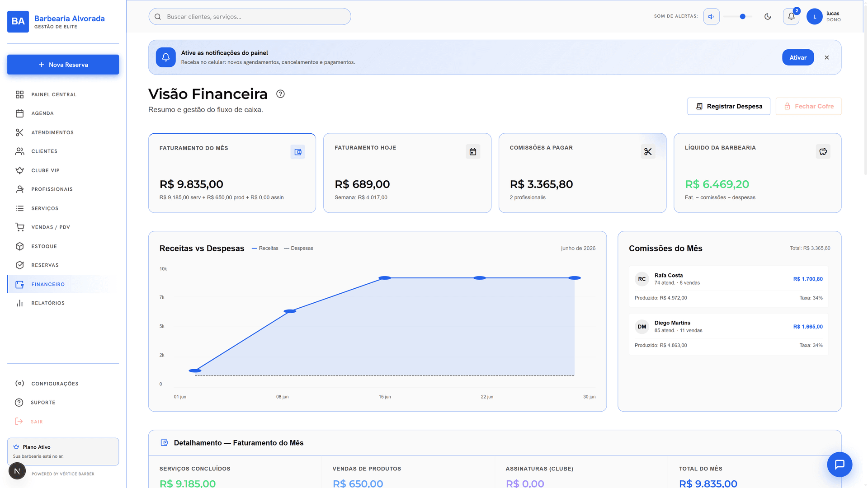868x488 pixels.
Task: Go to Agenda menu item
Action: tap(63, 113)
